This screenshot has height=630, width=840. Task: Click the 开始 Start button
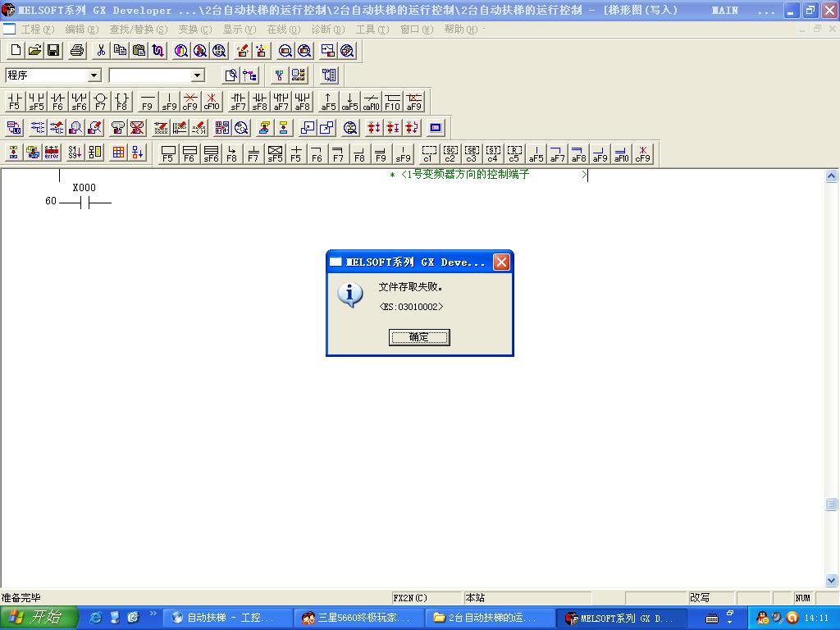39,618
